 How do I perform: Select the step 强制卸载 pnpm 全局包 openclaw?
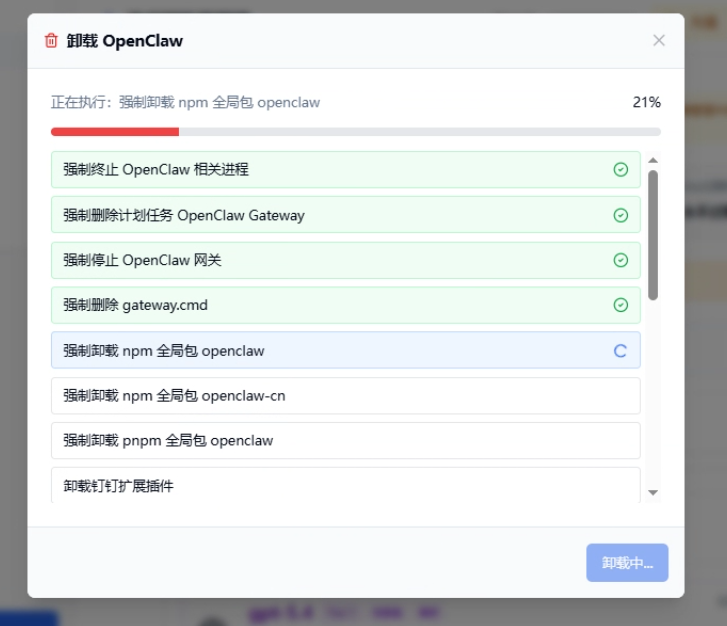[345, 441]
